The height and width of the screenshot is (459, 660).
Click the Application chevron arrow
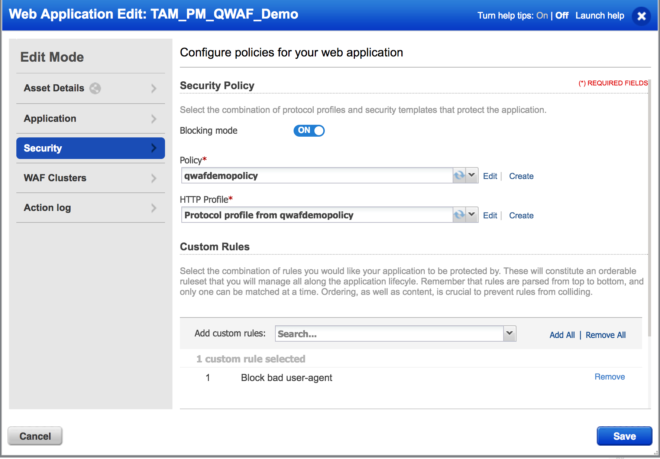tap(154, 119)
